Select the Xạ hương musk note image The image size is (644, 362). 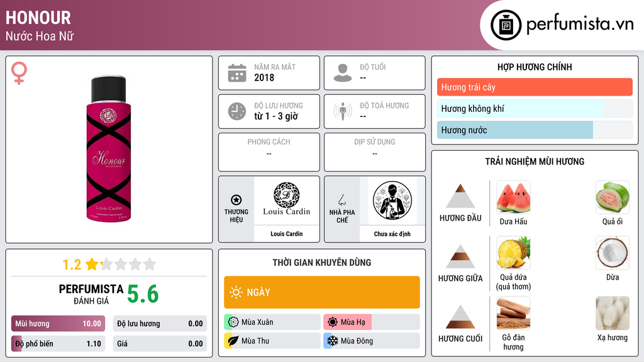(x=613, y=313)
